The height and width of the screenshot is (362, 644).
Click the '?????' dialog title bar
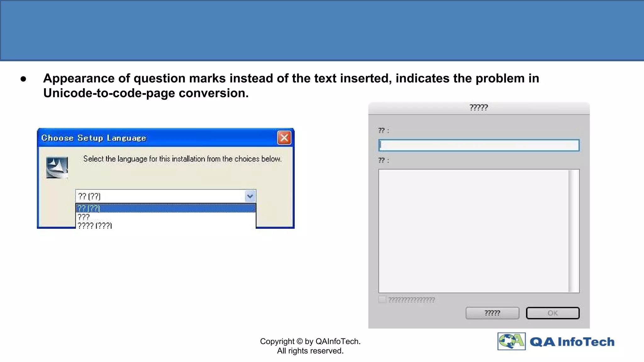coord(479,108)
